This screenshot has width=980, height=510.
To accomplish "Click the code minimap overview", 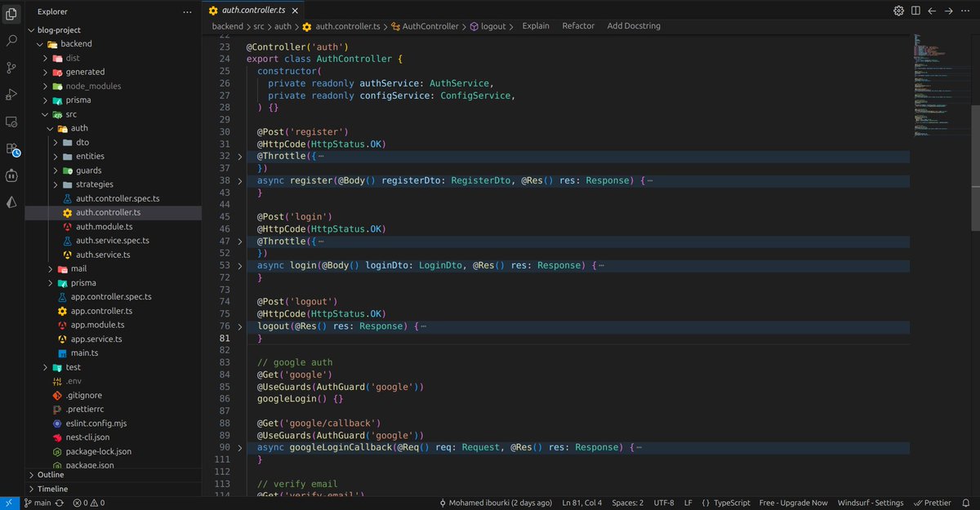I will (941, 85).
